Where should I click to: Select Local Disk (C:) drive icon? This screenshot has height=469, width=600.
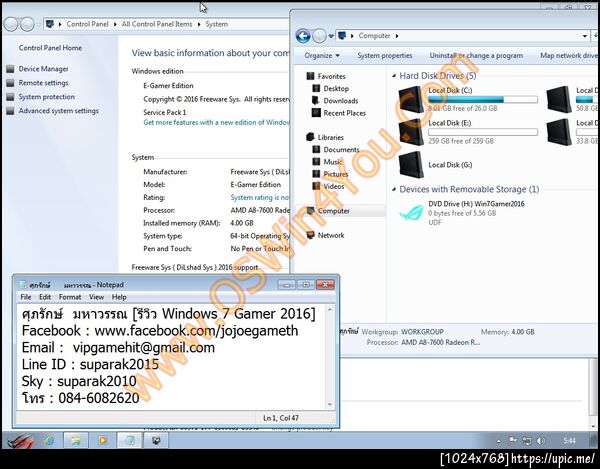(411, 99)
